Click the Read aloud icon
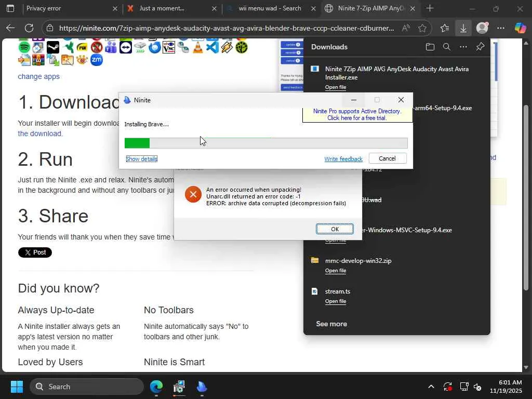The height and width of the screenshot is (399, 532). [x=406, y=28]
